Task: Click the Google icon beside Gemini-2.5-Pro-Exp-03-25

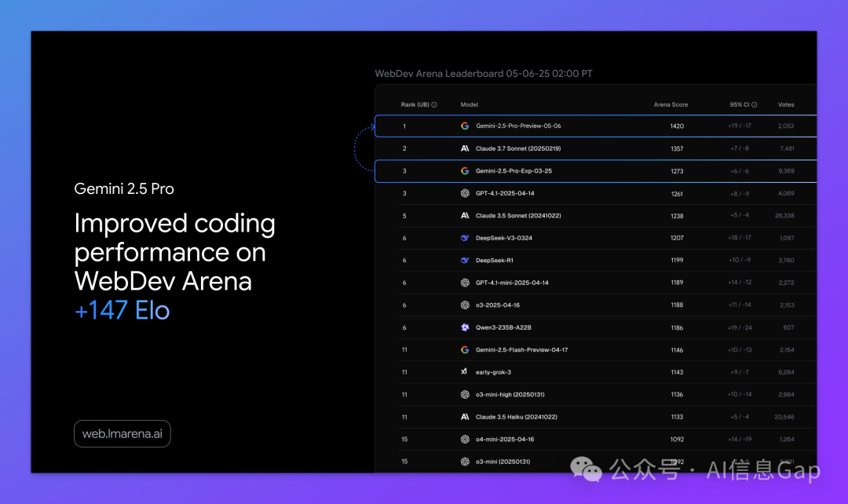Action: 465,171
